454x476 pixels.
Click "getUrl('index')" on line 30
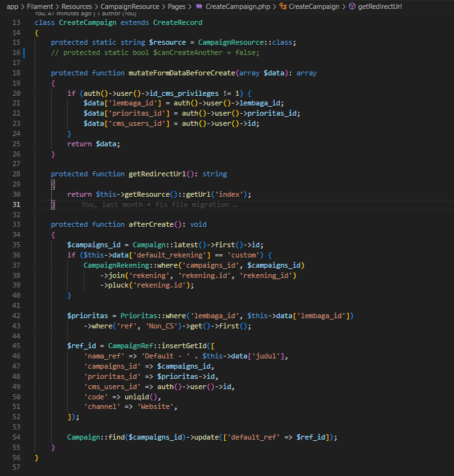pyautogui.click(x=216, y=194)
